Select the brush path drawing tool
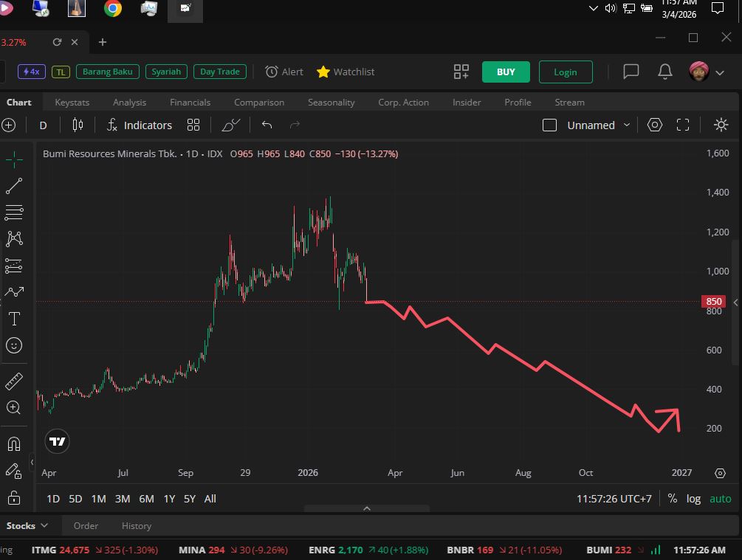This screenshot has height=560, width=742. 14,292
